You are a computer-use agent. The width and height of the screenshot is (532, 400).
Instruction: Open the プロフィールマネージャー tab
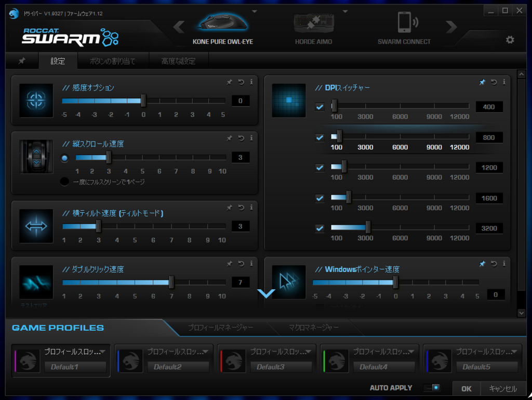pyautogui.click(x=220, y=328)
